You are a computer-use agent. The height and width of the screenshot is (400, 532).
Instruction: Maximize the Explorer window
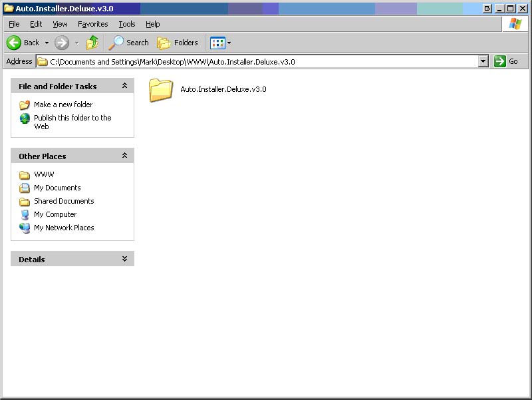pyautogui.click(x=510, y=9)
